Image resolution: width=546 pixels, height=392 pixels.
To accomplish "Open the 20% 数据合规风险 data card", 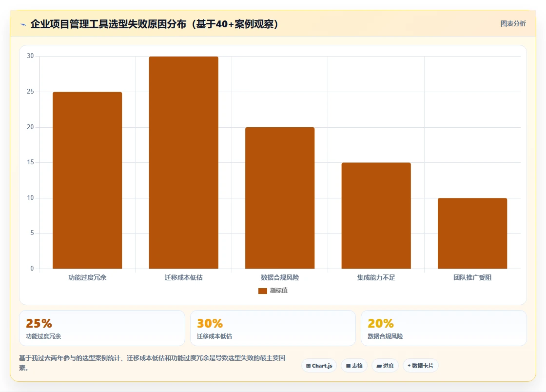I will 444,328.
